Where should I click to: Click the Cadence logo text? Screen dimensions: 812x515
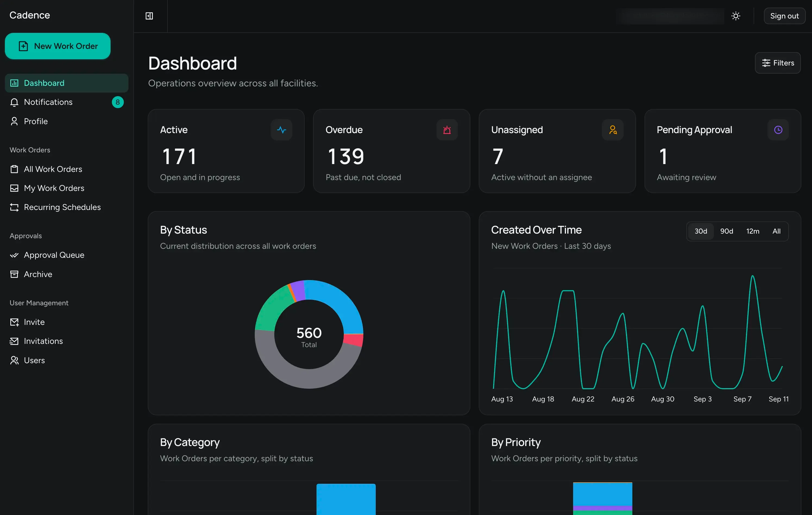coord(30,15)
